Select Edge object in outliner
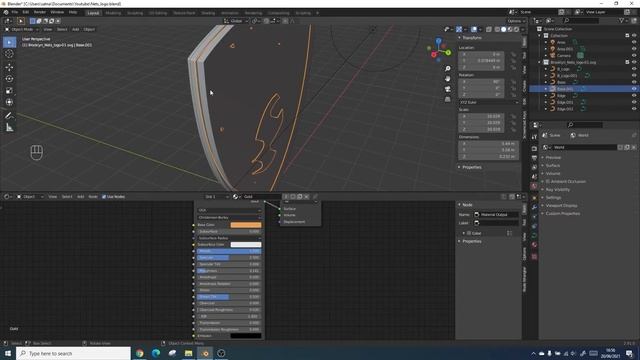The image size is (640, 360). [562, 96]
